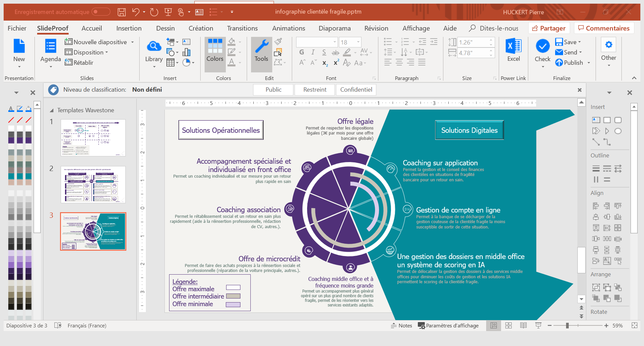Toggle normal view in status bar
Image resolution: width=644 pixels, height=346 pixels.
click(x=493, y=325)
